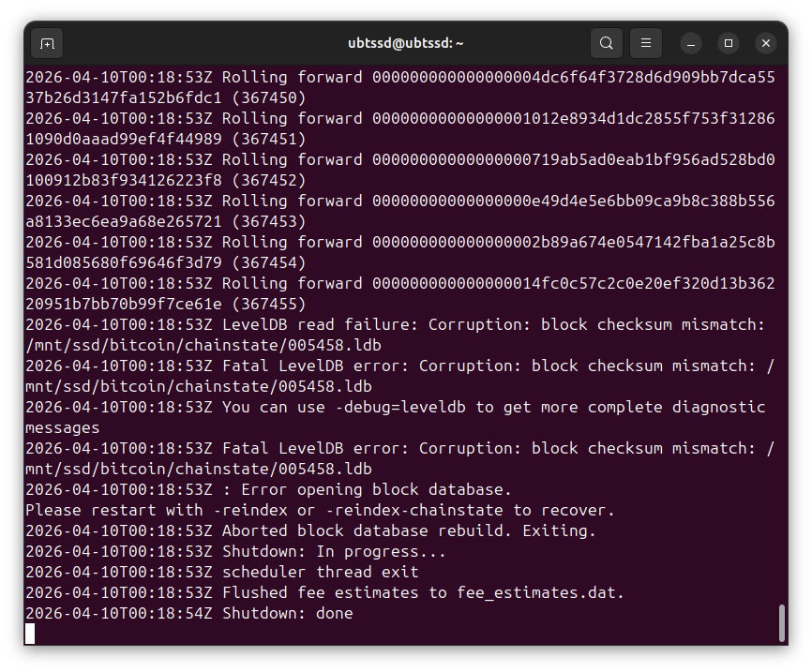The height and width of the screenshot is (672, 812).
Task: Click the "scheduler thread exit" line
Action: pos(320,572)
